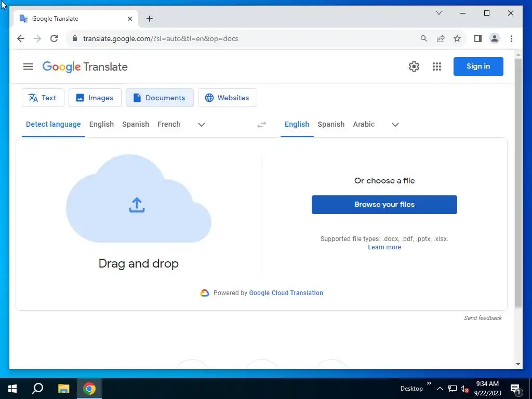Click the Desktop toolbar label
Image resolution: width=532 pixels, height=399 pixels.
tap(411, 389)
